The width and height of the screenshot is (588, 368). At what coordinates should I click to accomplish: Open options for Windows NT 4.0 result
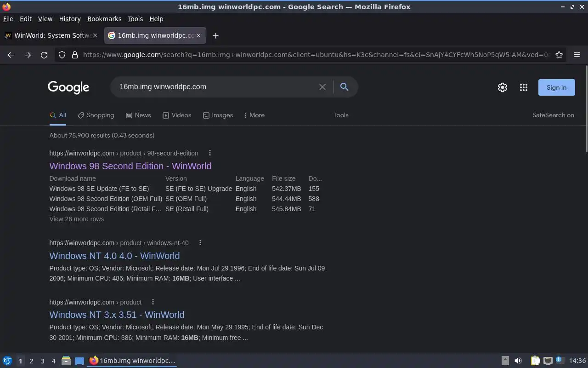coord(200,243)
